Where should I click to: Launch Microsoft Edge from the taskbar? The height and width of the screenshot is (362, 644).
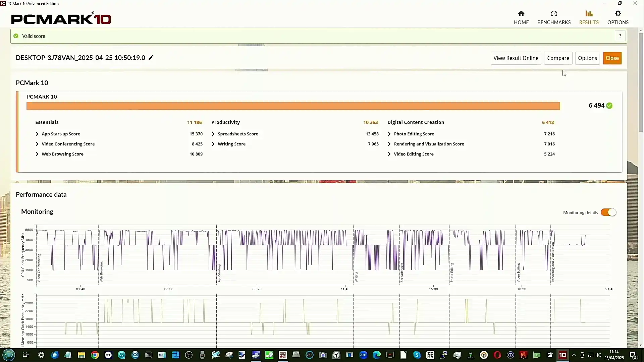pos(377,355)
